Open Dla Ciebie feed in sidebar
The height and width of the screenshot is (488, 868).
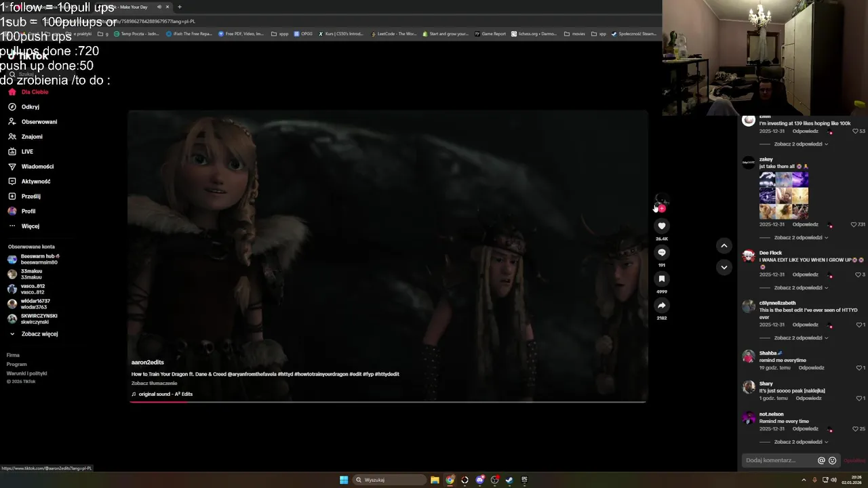click(x=28, y=92)
